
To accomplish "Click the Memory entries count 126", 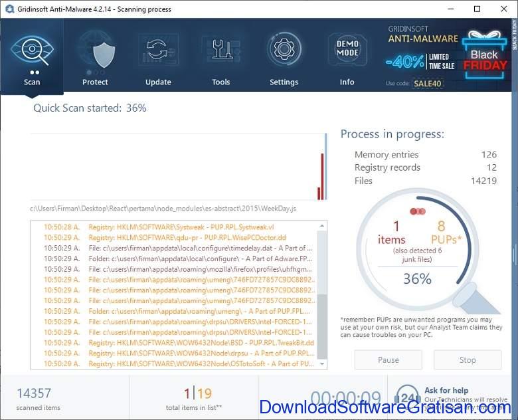I will click(x=489, y=154).
